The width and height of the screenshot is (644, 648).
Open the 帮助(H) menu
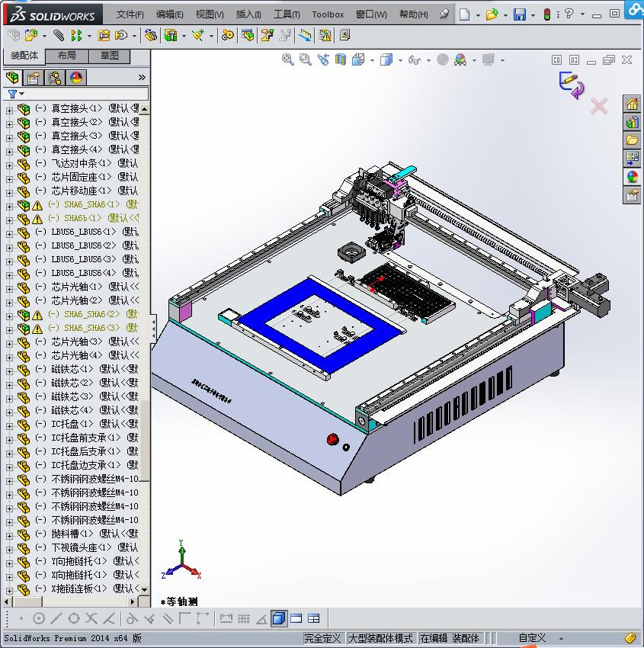point(414,14)
